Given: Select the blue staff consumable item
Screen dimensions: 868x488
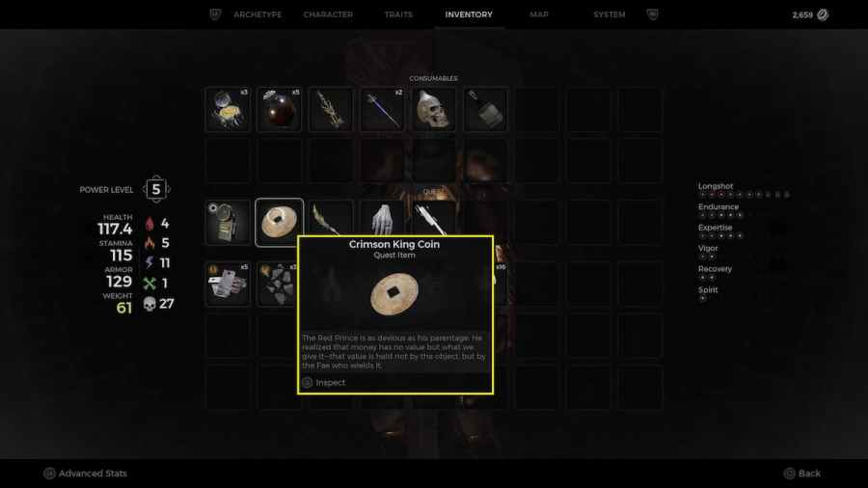Looking at the screenshot, I should tap(382, 110).
